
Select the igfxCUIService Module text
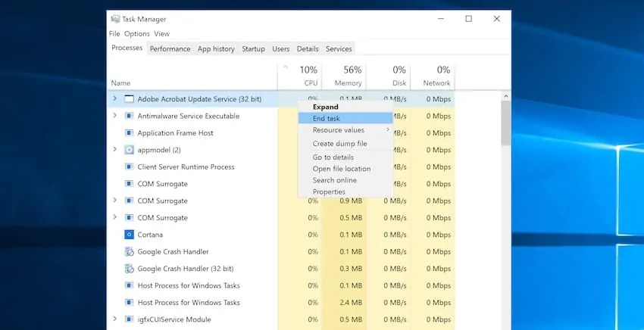(x=174, y=319)
